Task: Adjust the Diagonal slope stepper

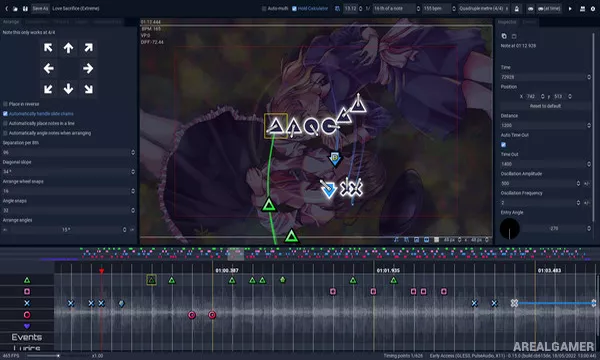Action: [x=133, y=171]
